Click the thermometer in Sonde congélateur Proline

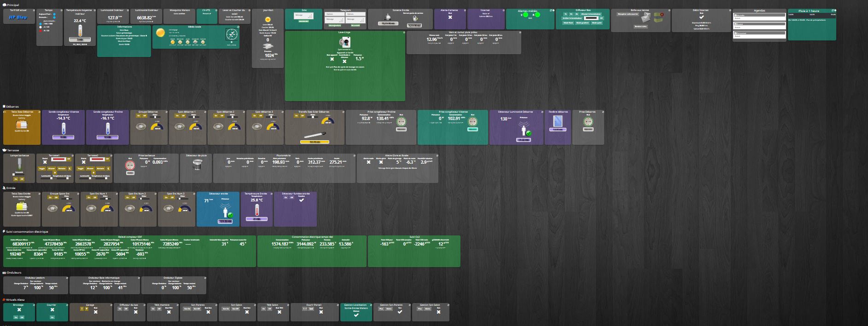pyautogui.click(x=108, y=128)
